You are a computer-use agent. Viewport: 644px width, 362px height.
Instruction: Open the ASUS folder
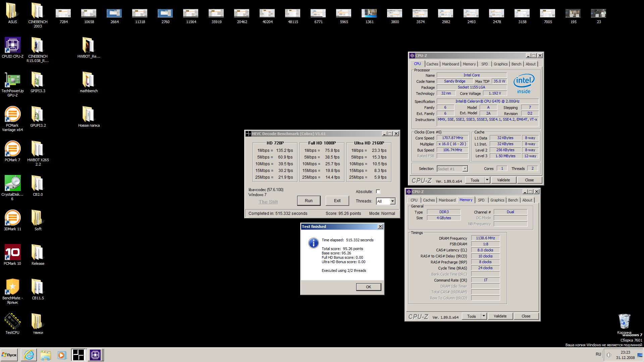12,13
